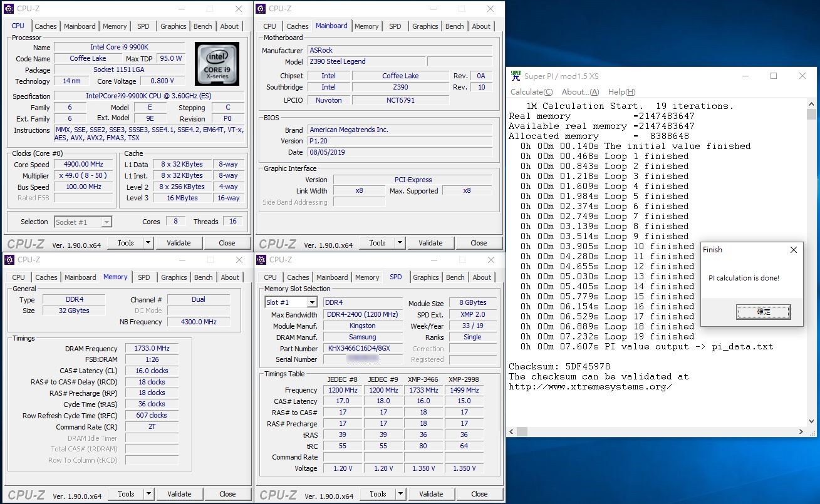Switch to the Caches tab in the CPU window
The width and height of the screenshot is (820, 504).
pyautogui.click(x=46, y=26)
